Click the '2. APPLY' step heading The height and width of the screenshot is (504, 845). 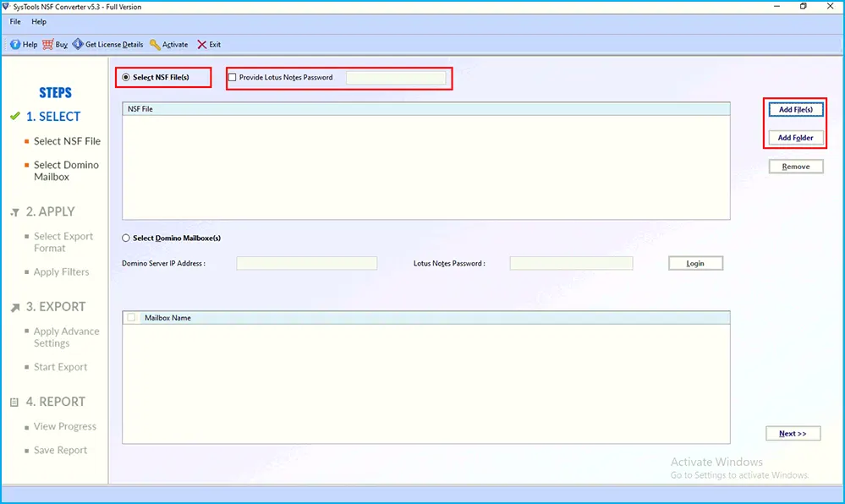(x=51, y=212)
